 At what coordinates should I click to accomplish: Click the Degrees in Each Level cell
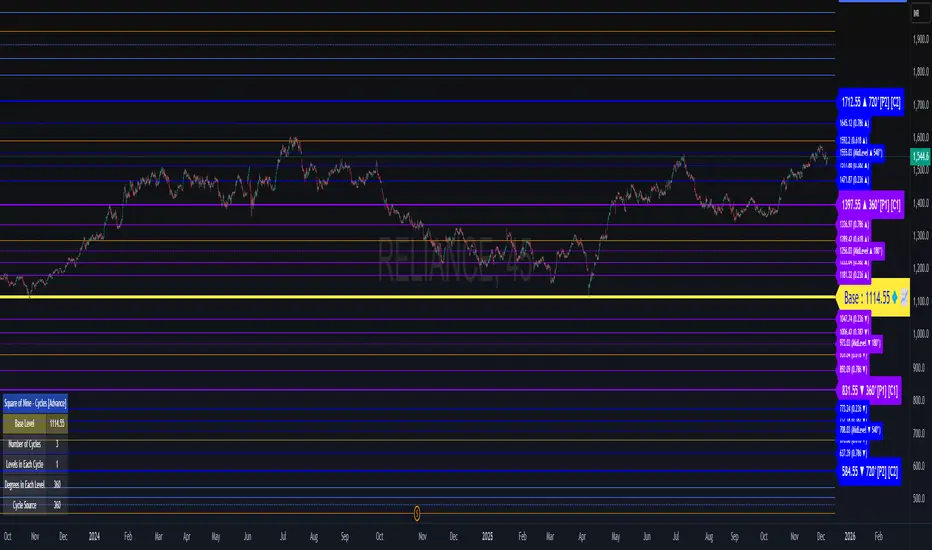tap(24, 485)
